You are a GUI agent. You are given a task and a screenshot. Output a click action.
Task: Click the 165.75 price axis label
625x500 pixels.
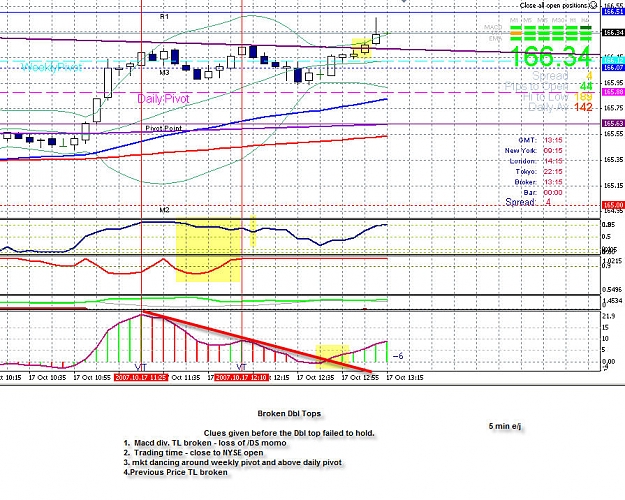pos(613,108)
